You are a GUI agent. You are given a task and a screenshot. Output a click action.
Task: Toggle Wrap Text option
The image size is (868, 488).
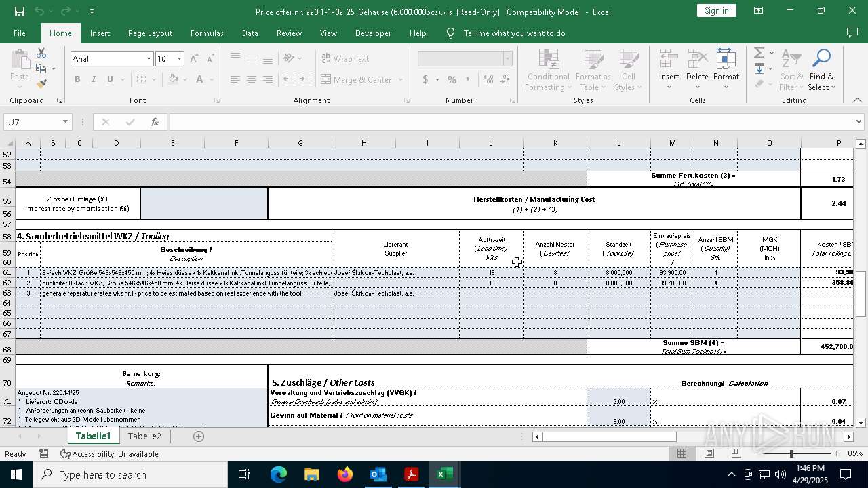point(345,59)
